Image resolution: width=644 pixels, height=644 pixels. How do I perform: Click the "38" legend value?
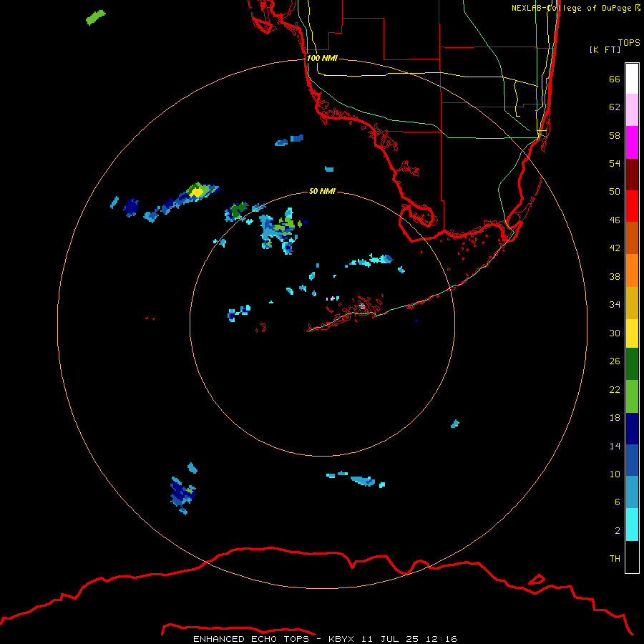coord(615,276)
